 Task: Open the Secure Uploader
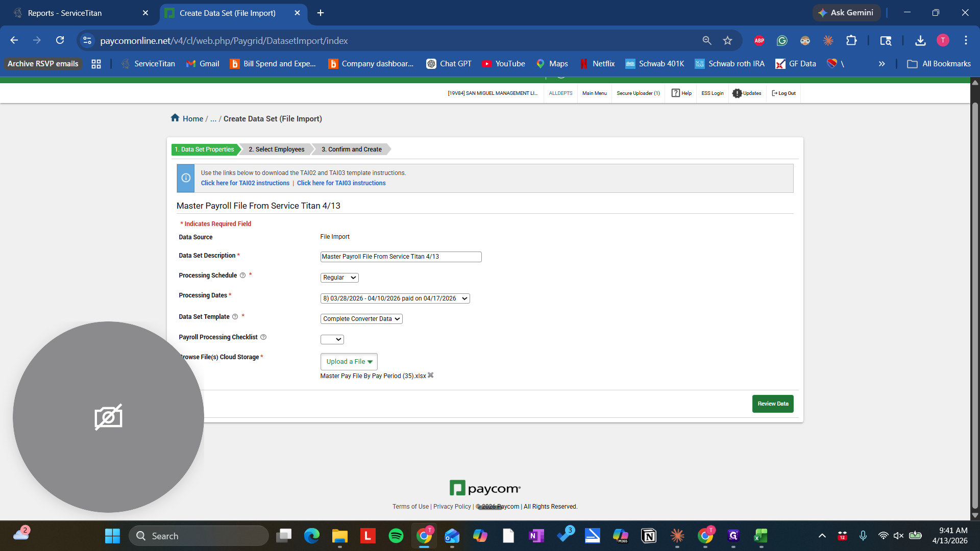(x=638, y=93)
